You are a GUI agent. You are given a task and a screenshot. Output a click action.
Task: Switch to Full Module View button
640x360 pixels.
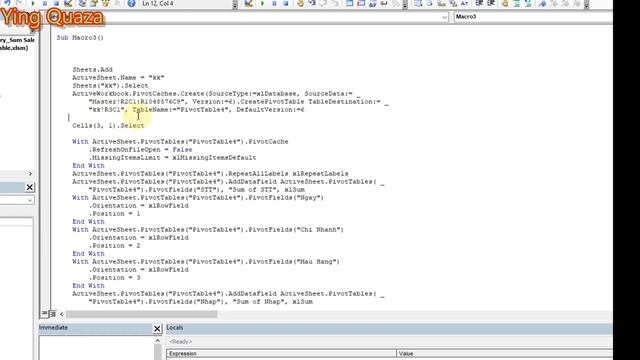pos(52,313)
